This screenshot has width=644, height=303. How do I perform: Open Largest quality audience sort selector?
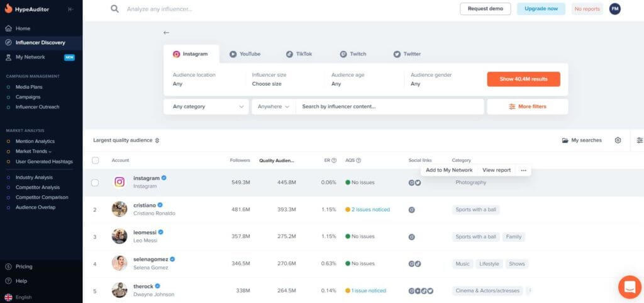126,140
